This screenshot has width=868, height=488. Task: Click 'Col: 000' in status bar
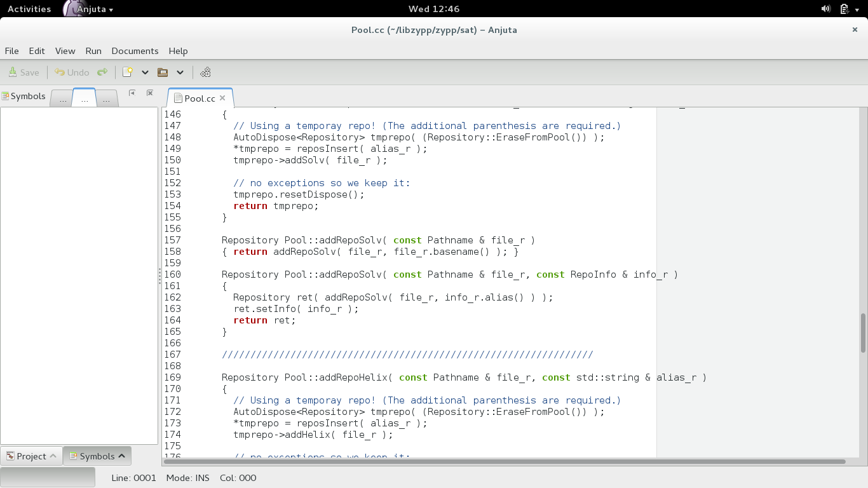click(x=238, y=478)
